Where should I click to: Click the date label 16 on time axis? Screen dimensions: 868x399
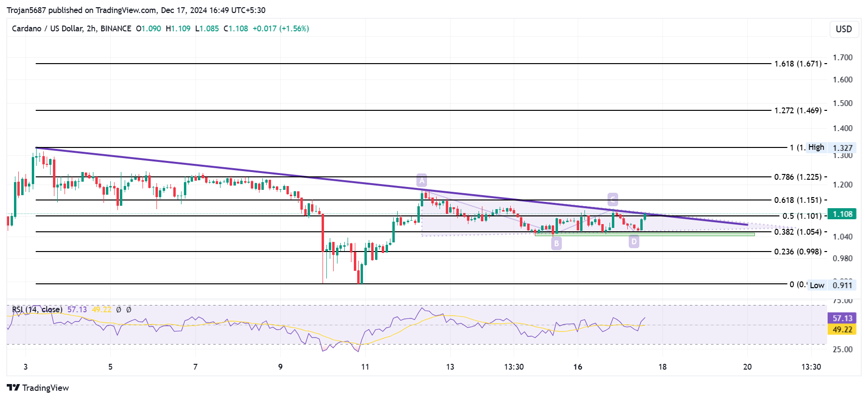578,367
